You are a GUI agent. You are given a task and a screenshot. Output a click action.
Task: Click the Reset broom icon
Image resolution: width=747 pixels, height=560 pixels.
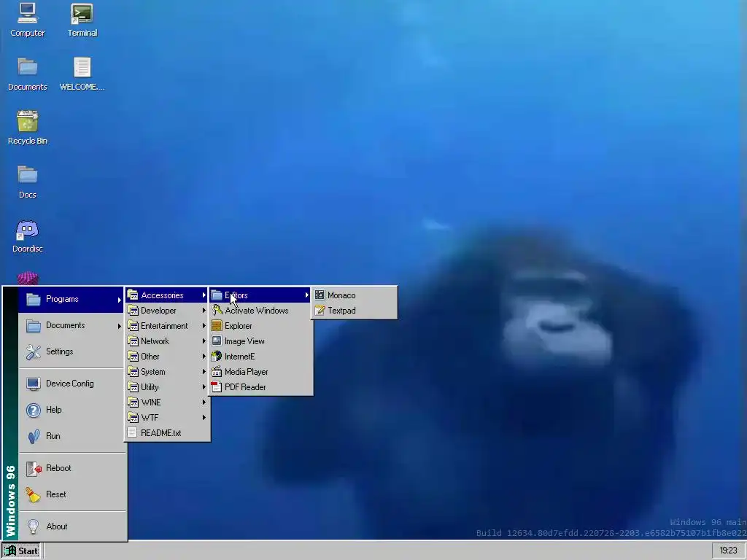pos(34,495)
